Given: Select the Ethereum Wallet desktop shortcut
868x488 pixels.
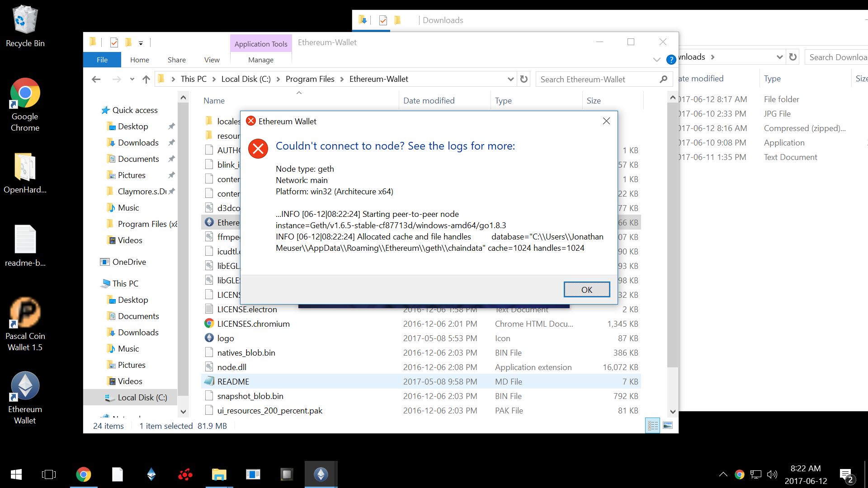Looking at the screenshot, I should pos(25,398).
